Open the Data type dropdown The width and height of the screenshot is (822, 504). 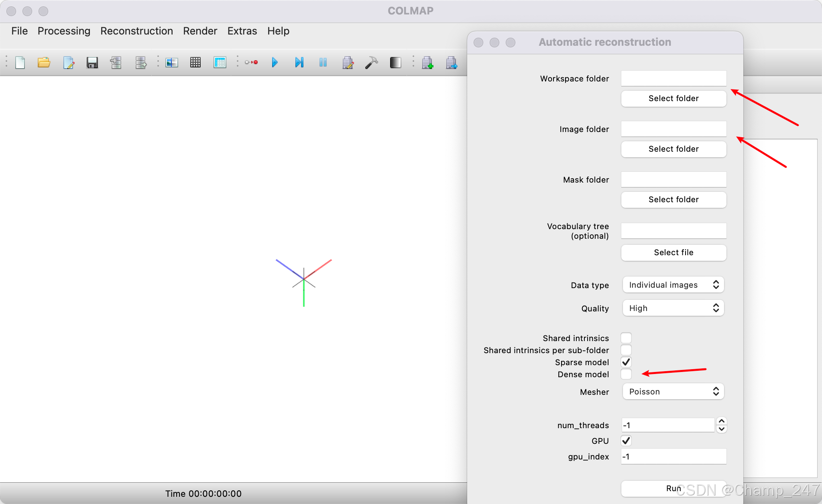[x=673, y=285]
